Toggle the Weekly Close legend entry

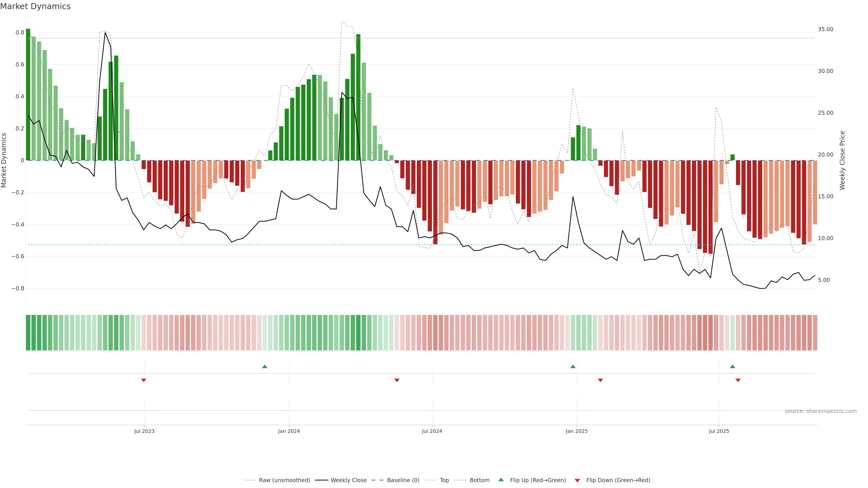tap(348, 480)
